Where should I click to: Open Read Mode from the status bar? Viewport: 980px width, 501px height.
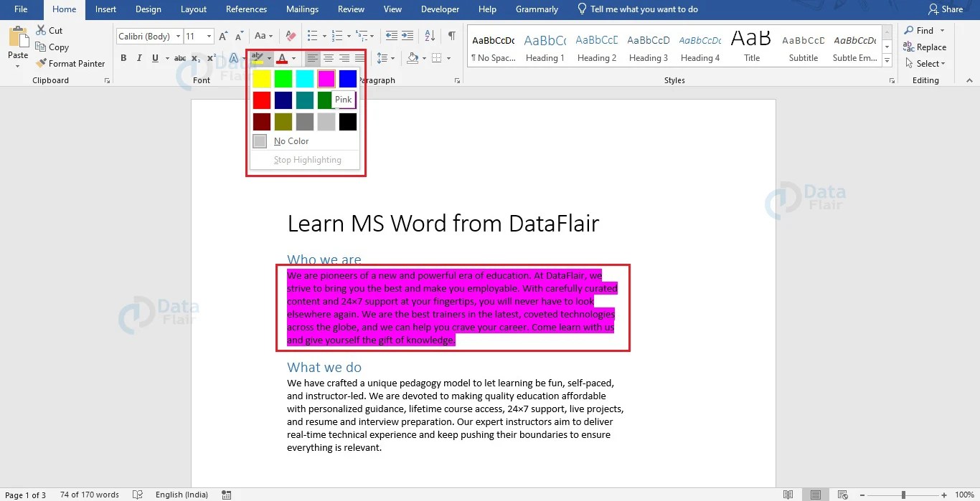point(788,494)
